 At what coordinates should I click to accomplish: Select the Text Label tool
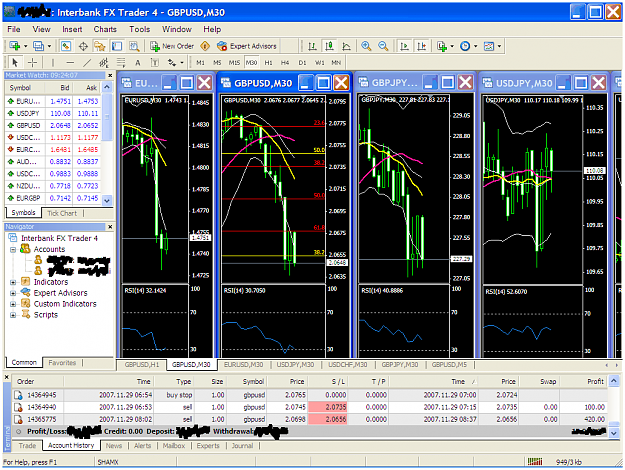coord(155,63)
